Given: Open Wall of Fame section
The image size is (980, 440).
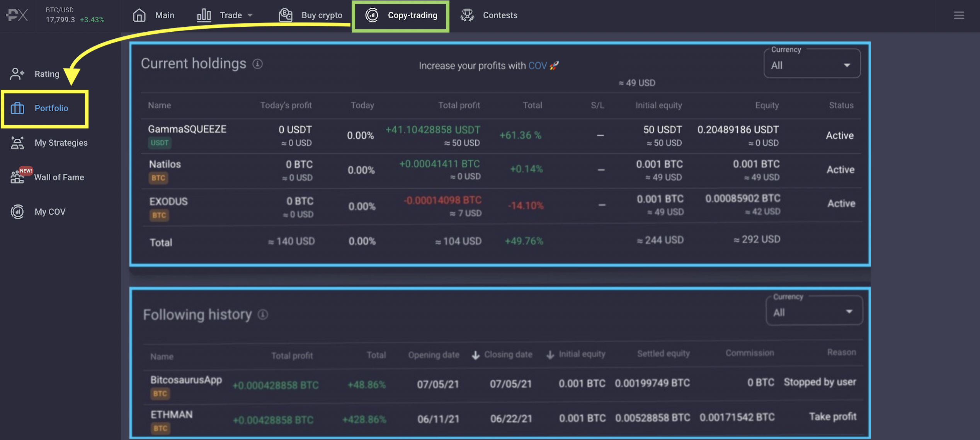Looking at the screenshot, I should coord(59,177).
